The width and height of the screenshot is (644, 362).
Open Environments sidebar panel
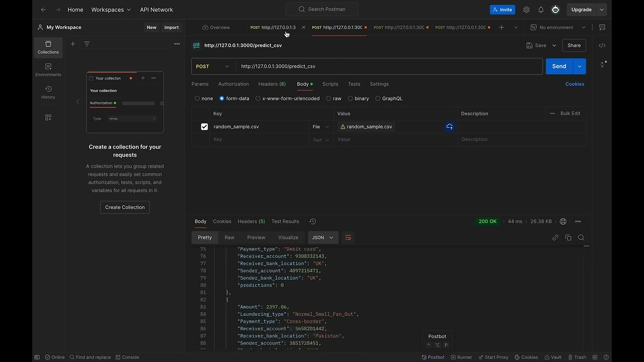[48, 70]
